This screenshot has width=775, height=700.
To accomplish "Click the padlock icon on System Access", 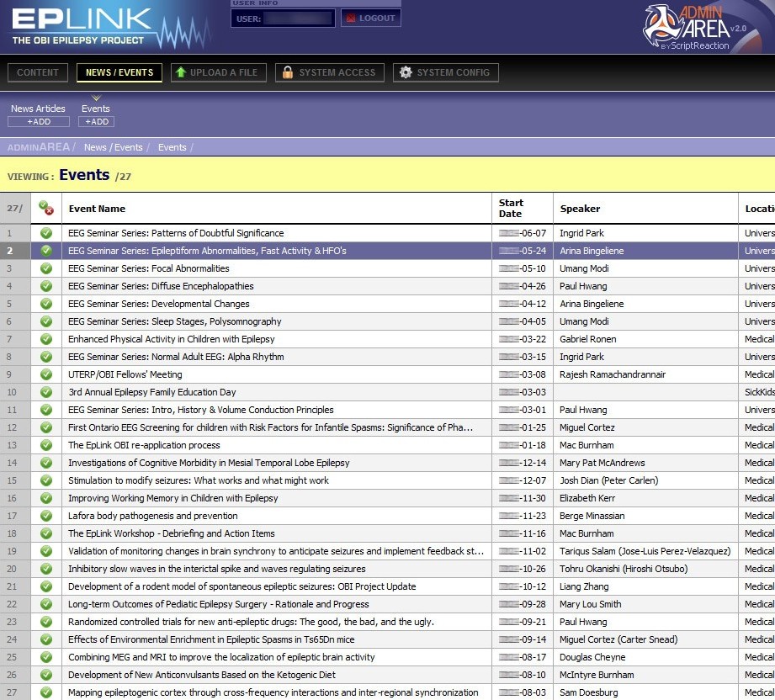I will click(x=288, y=72).
